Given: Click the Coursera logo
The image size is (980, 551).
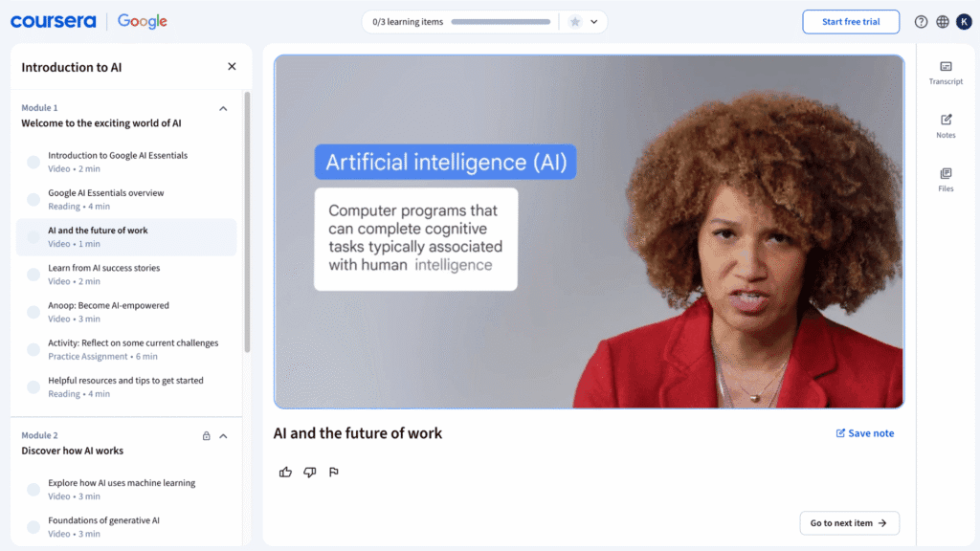Looking at the screenshot, I should 54,21.
